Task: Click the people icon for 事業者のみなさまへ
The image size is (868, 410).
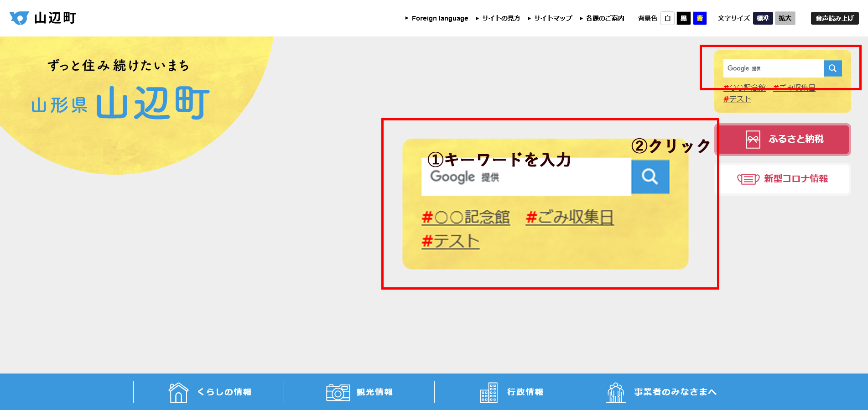Action: click(x=616, y=392)
